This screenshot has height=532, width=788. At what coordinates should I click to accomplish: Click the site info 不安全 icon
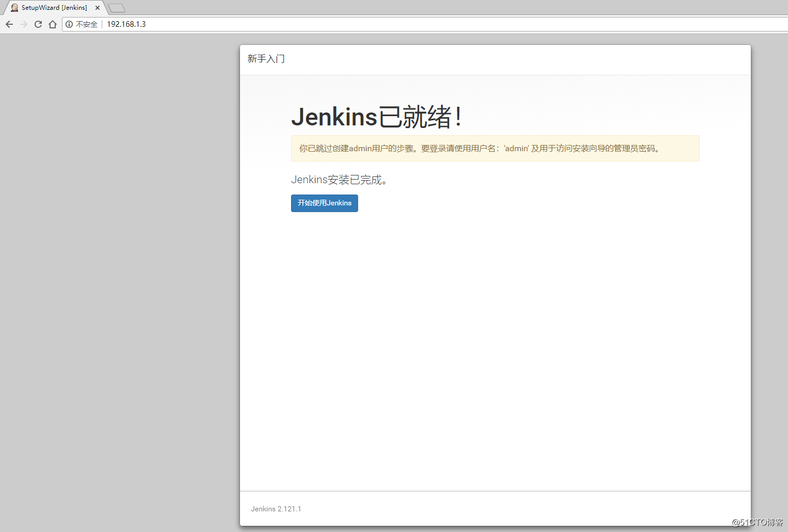[x=69, y=24]
